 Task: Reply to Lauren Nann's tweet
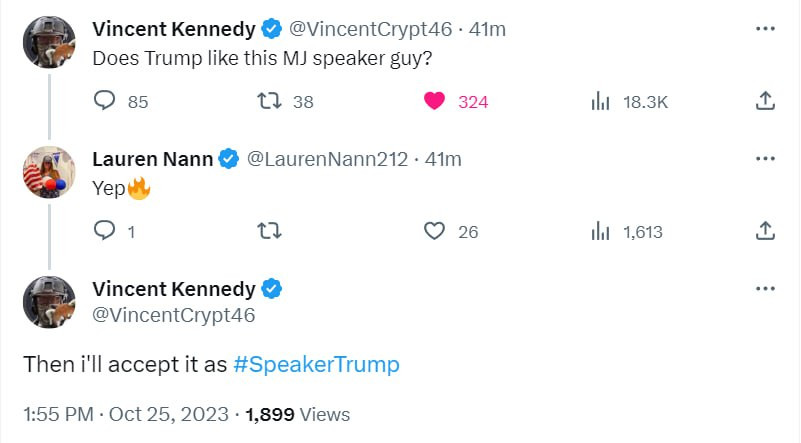coord(106,231)
